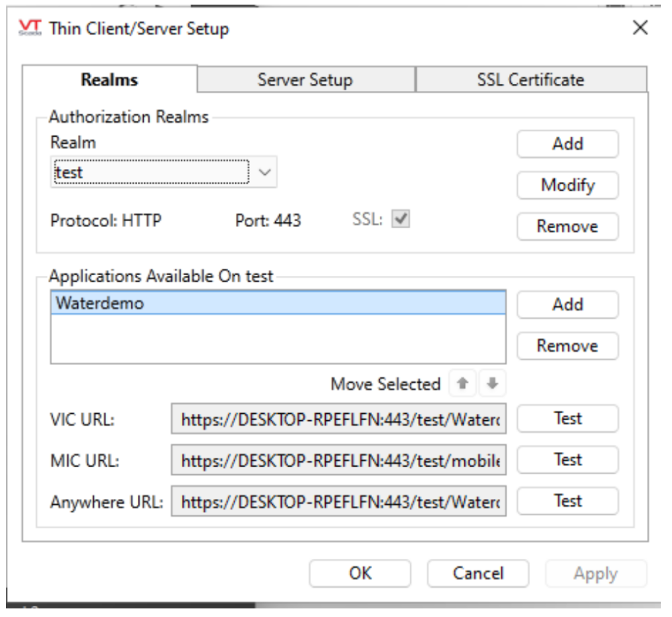This screenshot has height=617, width=672.
Task: Open the Server Setup tab
Action: tap(305, 80)
